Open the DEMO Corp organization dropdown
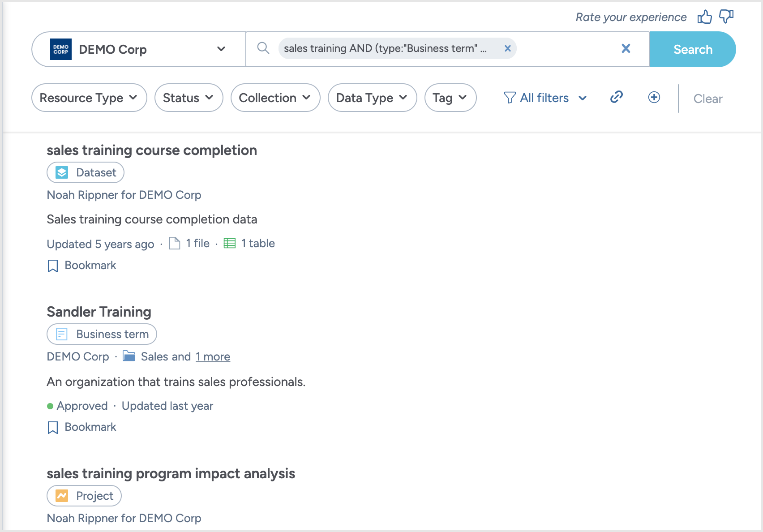Screen dimensions: 763x532 (x=139, y=49)
